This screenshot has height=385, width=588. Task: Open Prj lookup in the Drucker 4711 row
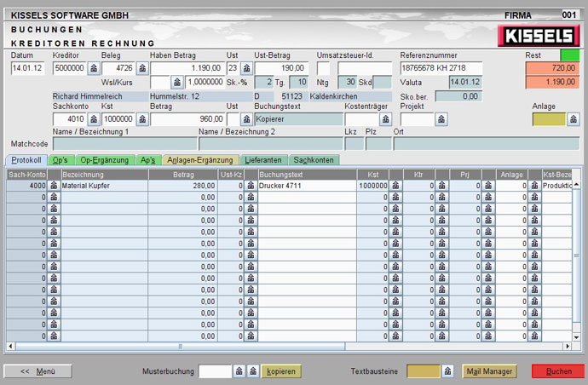pos(488,186)
